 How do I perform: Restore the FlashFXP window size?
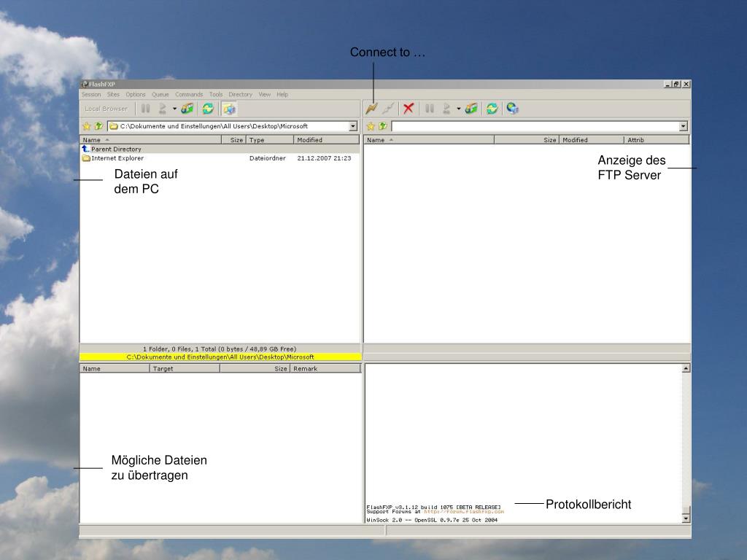[x=676, y=85]
